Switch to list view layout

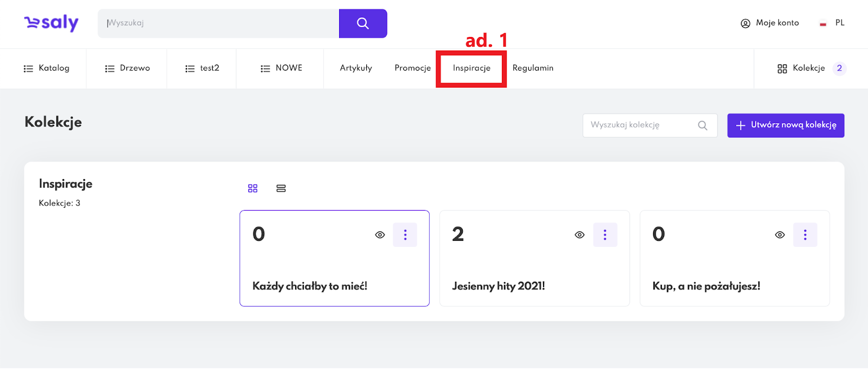[281, 188]
